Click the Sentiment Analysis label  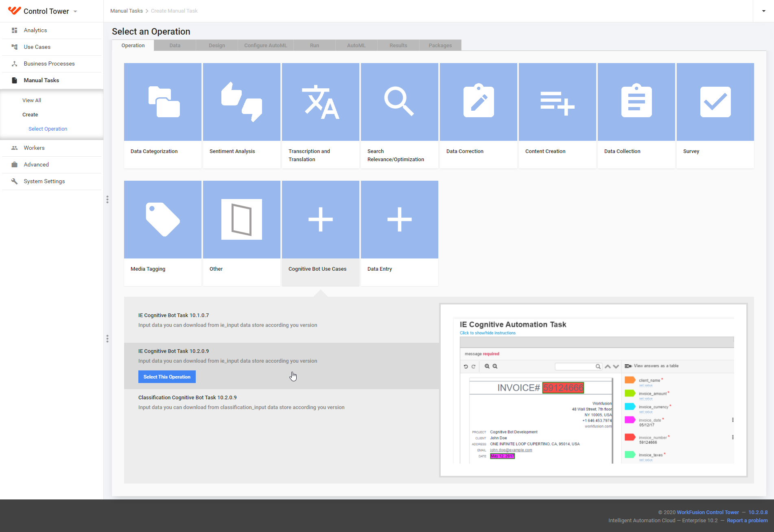[232, 151]
